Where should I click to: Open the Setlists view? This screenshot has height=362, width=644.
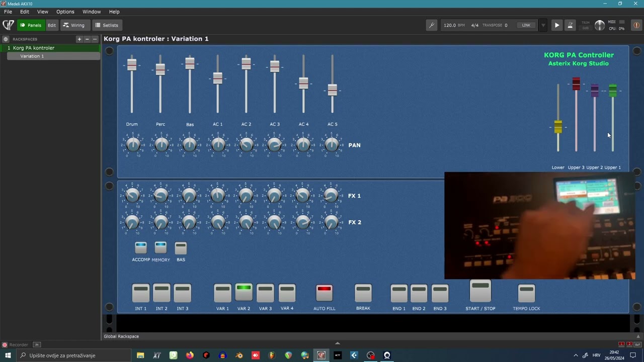pos(107,25)
